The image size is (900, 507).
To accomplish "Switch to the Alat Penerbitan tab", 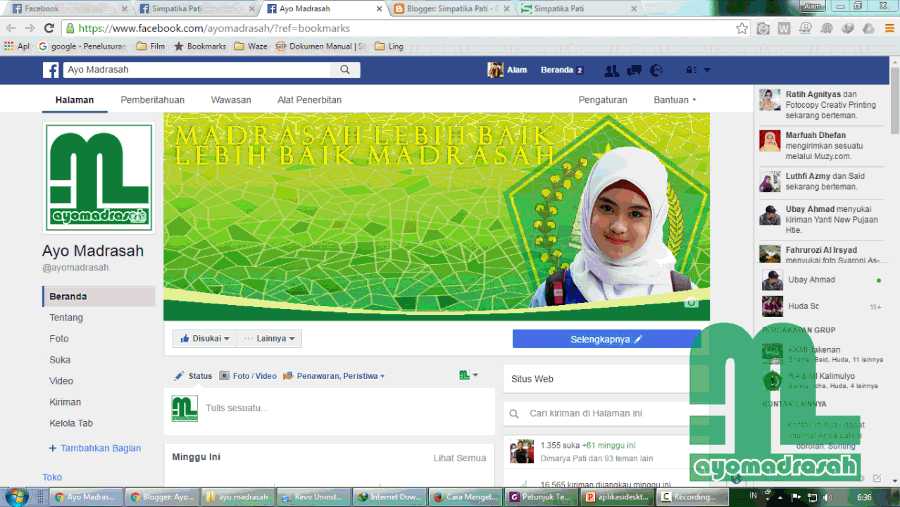I will click(x=309, y=100).
